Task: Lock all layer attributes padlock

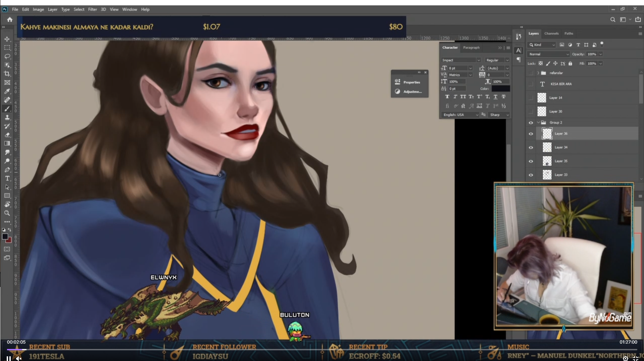Action: (x=570, y=63)
